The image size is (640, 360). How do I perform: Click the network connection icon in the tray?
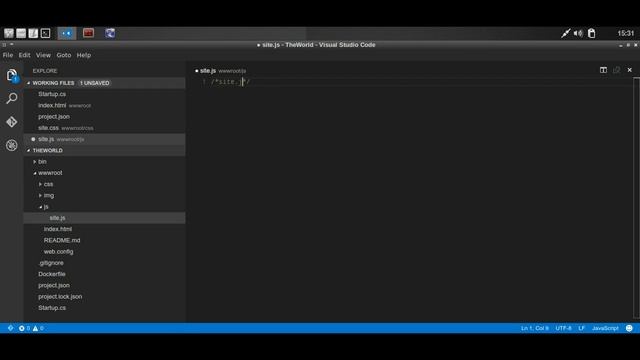(565, 33)
